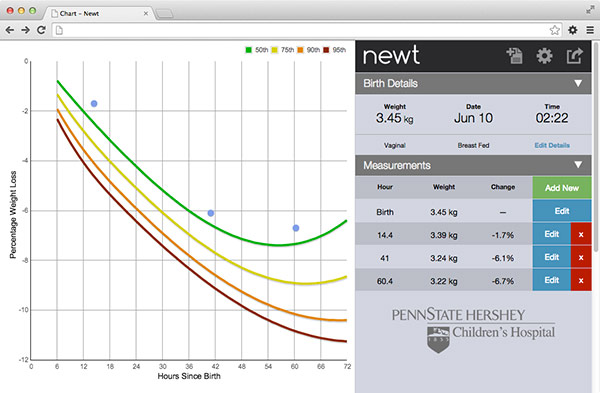Screen dimensions: 600x393
Task: Click browser back arrow
Action: coord(10,30)
